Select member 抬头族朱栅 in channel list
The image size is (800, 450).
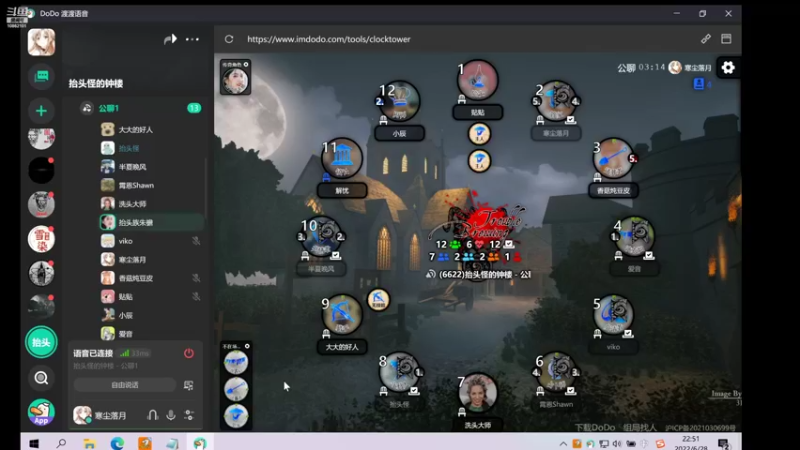tap(151, 222)
